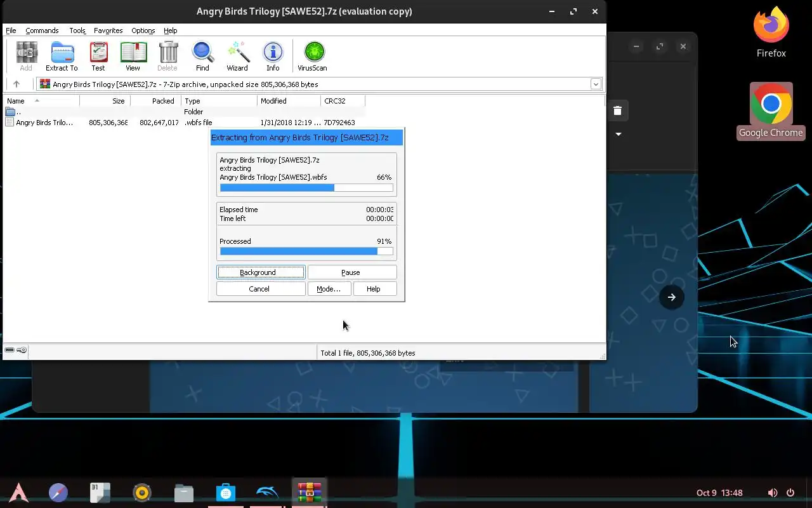Expand the archive path dropdown
The image size is (812, 508).
tap(596, 84)
